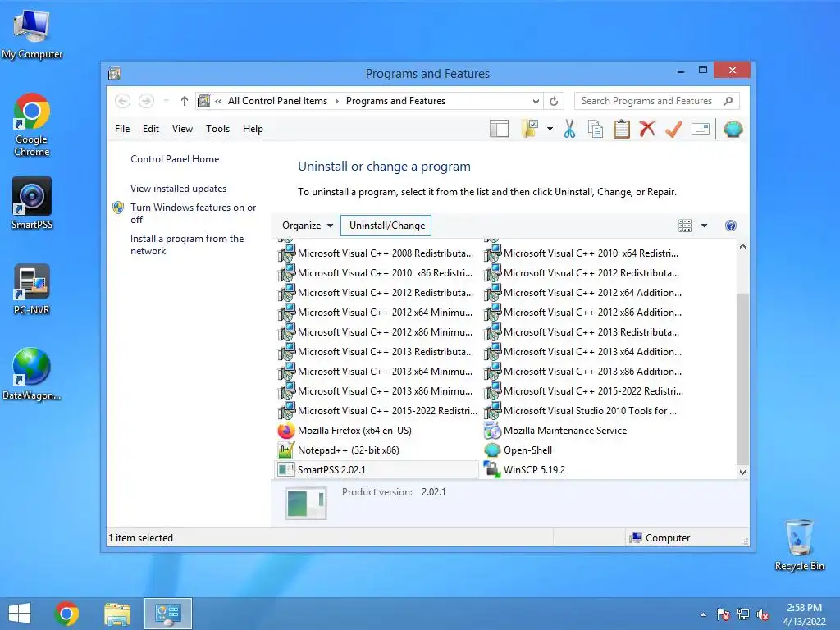Click the refresh button in address bar
The height and width of the screenshot is (630, 840).
(x=554, y=101)
